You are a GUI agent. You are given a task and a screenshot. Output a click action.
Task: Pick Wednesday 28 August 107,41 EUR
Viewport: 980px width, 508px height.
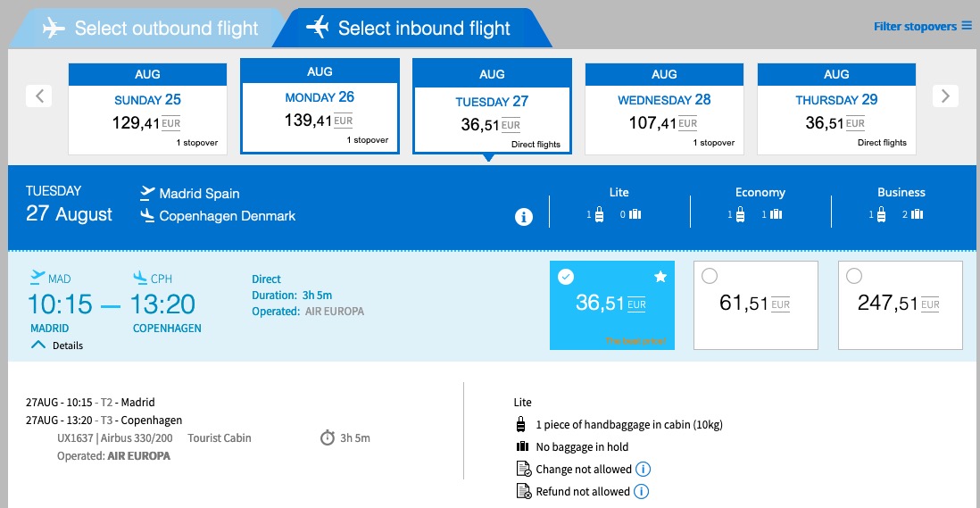664,109
